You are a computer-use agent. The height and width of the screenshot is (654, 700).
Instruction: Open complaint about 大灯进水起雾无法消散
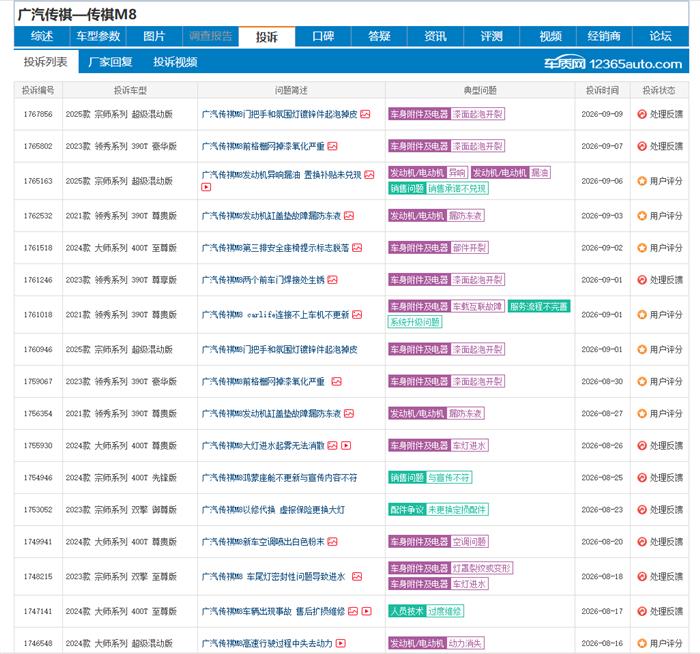pos(263,446)
